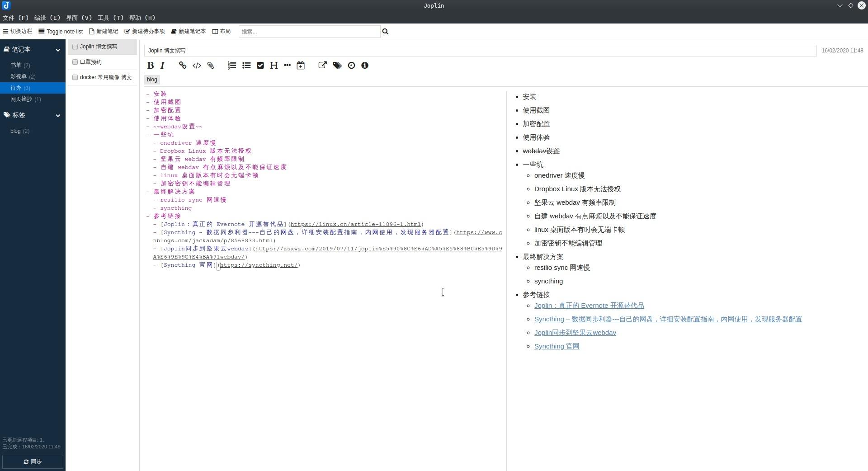Image resolution: width=868 pixels, height=471 pixels.
Task: Click the search magnifier icon
Action: coord(385,31)
